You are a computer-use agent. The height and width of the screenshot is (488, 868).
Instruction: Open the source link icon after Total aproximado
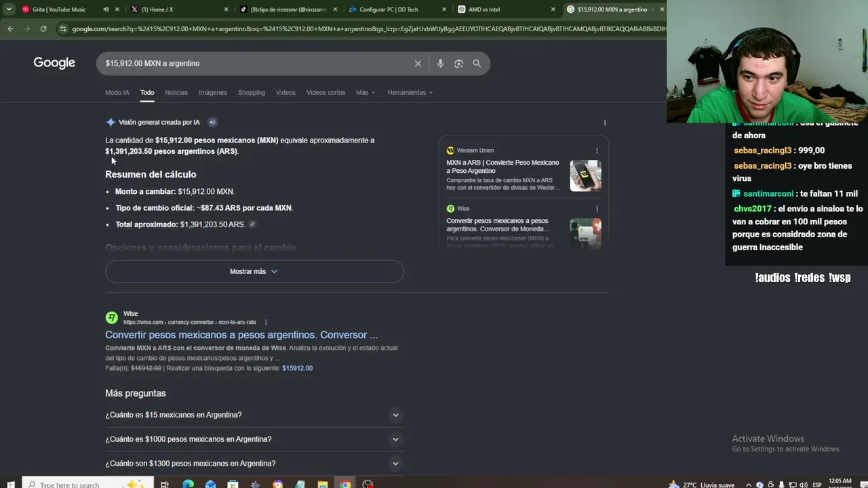[252, 224]
